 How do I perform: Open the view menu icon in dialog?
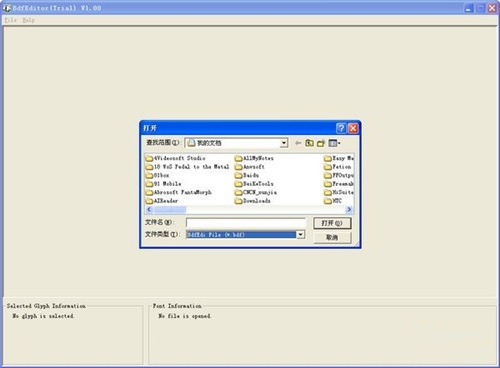pos(334,143)
